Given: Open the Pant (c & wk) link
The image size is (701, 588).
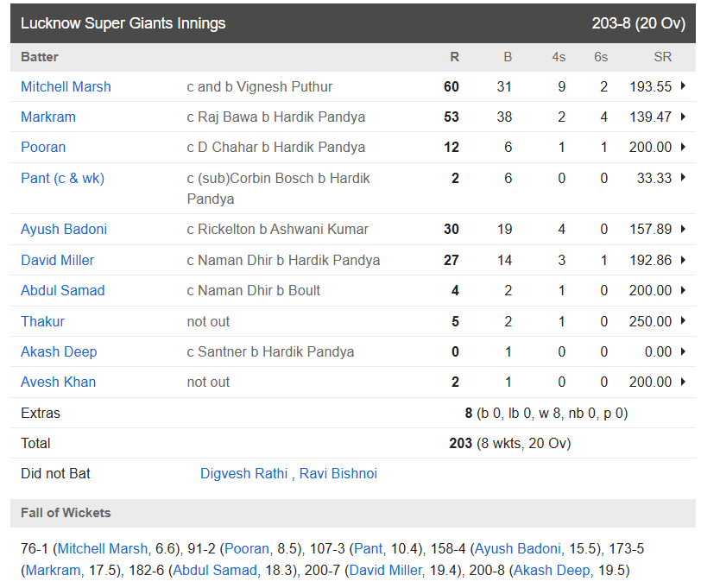Looking at the screenshot, I should (x=62, y=178).
